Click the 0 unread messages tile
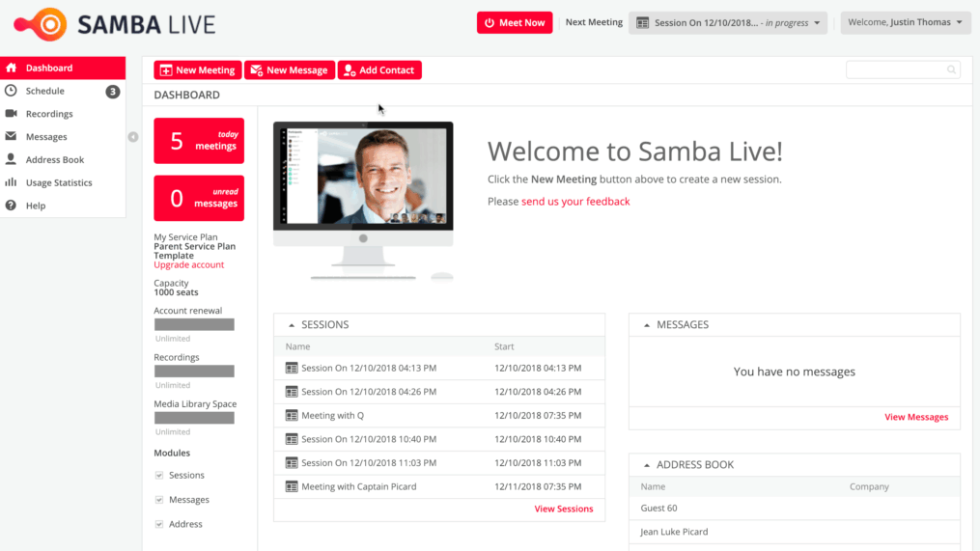 tap(199, 198)
